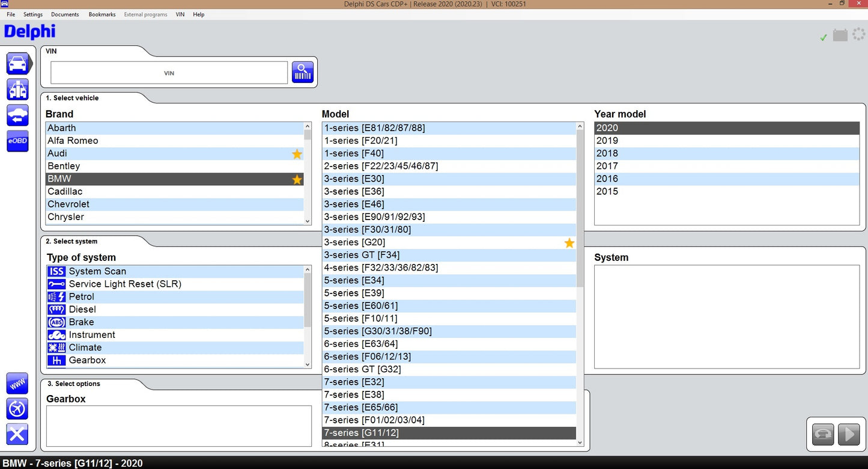This screenshot has height=469, width=868.
Task: Click the green checkmark connection status icon
Action: point(824,37)
